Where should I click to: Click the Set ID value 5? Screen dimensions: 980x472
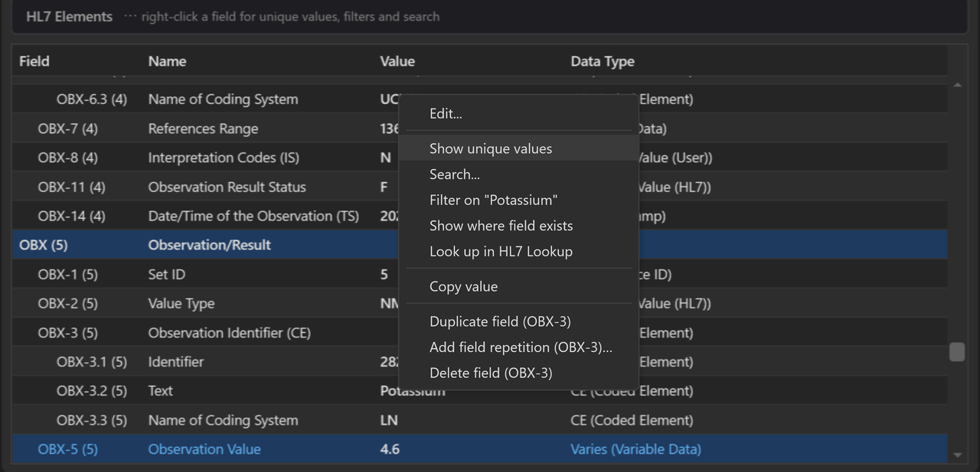click(384, 274)
